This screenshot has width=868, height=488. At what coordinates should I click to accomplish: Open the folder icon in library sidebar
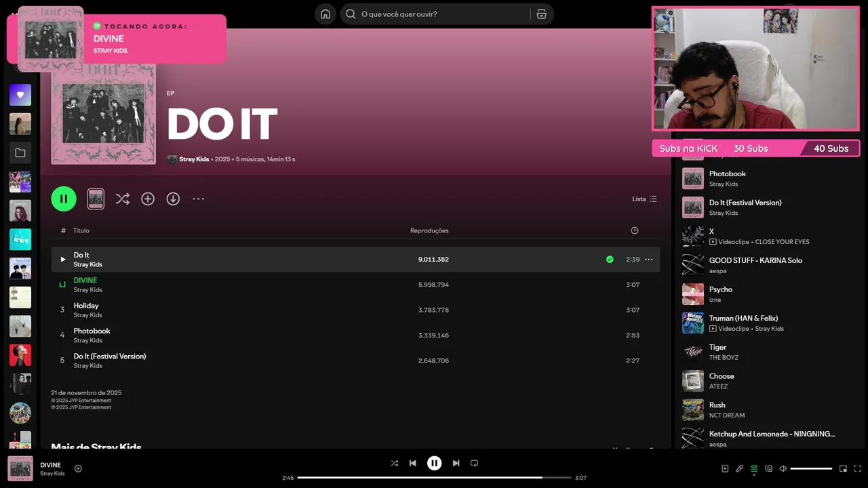[20, 153]
